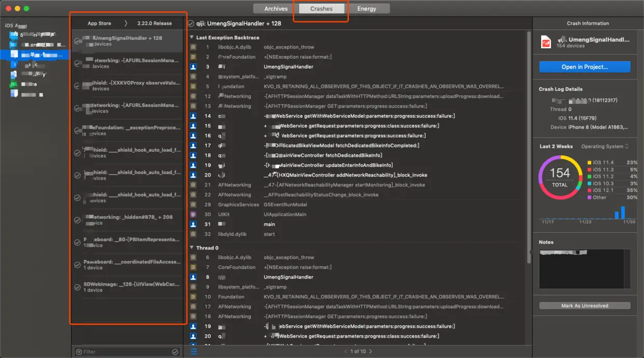
Task: Click Thread 0 frame 8 UmengSignalHandler person icon
Action: [x=193, y=277]
